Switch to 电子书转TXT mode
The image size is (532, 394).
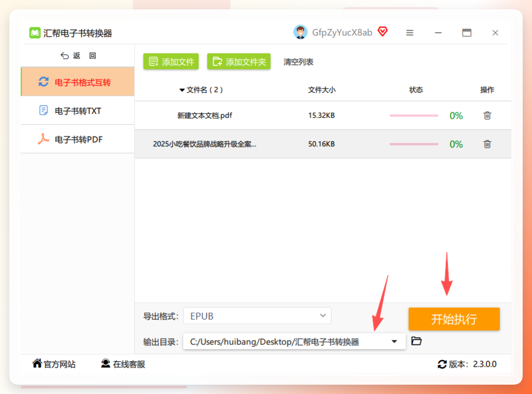78,111
